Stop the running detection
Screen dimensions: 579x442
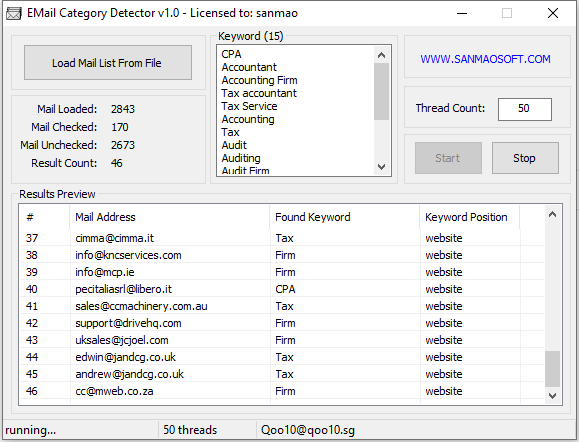click(x=525, y=158)
